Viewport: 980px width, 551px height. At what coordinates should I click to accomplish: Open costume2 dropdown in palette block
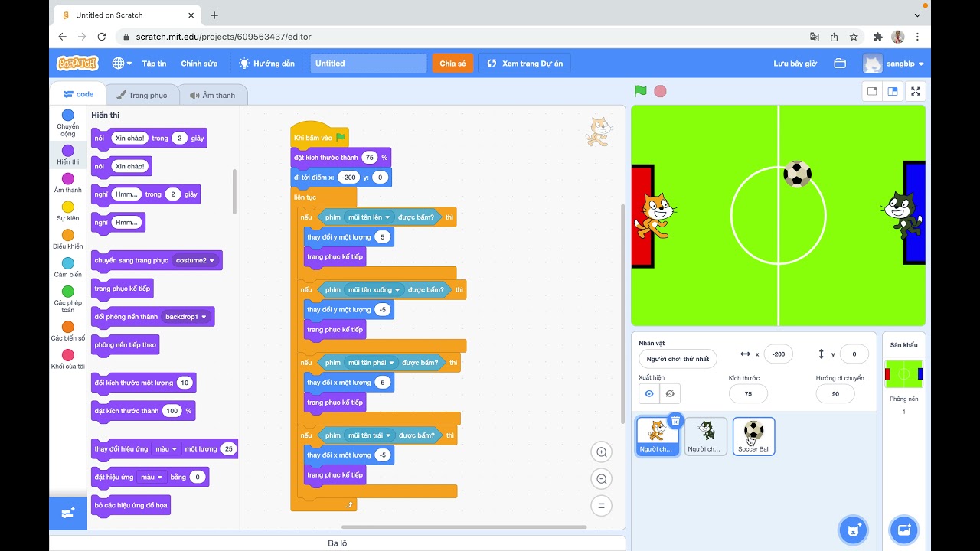click(195, 260)
